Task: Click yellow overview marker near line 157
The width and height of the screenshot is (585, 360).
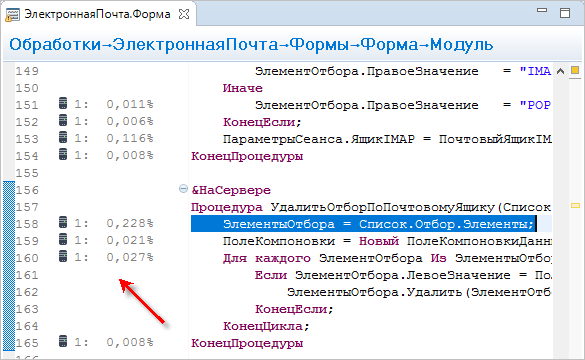Action: point(575,205)
